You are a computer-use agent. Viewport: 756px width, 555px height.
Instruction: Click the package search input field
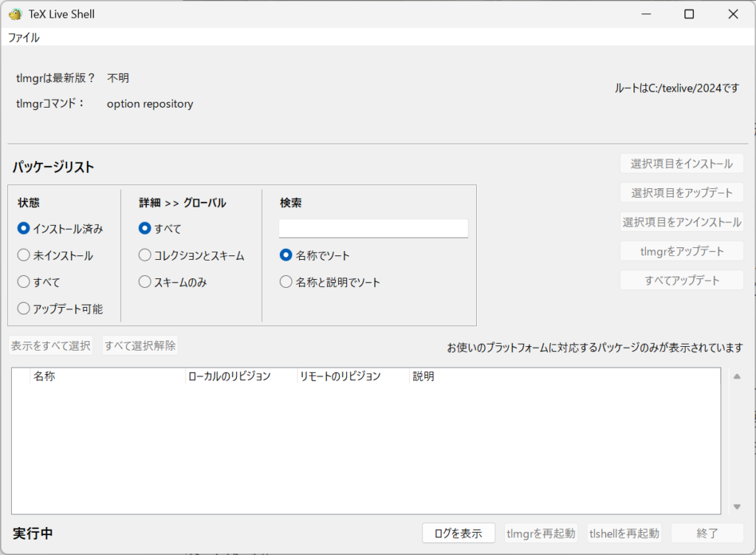click(373, 229)
